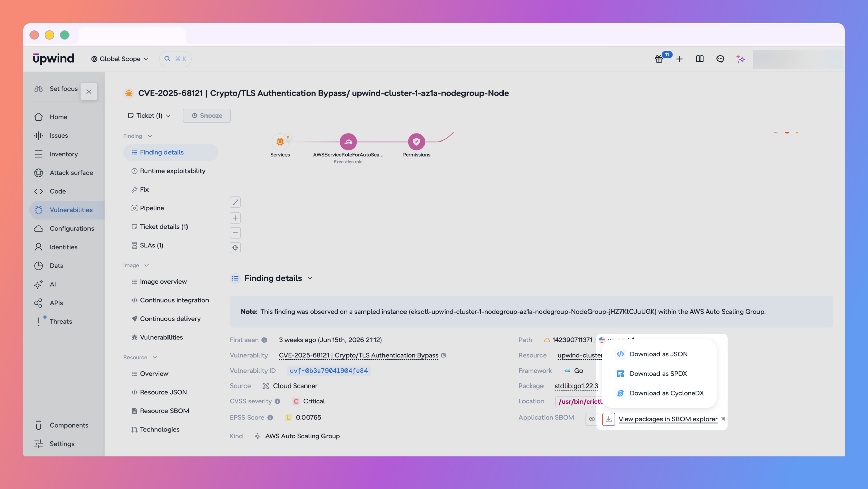
Task: Click the AI sparkle assistant icon
Action: click(741, 59)
